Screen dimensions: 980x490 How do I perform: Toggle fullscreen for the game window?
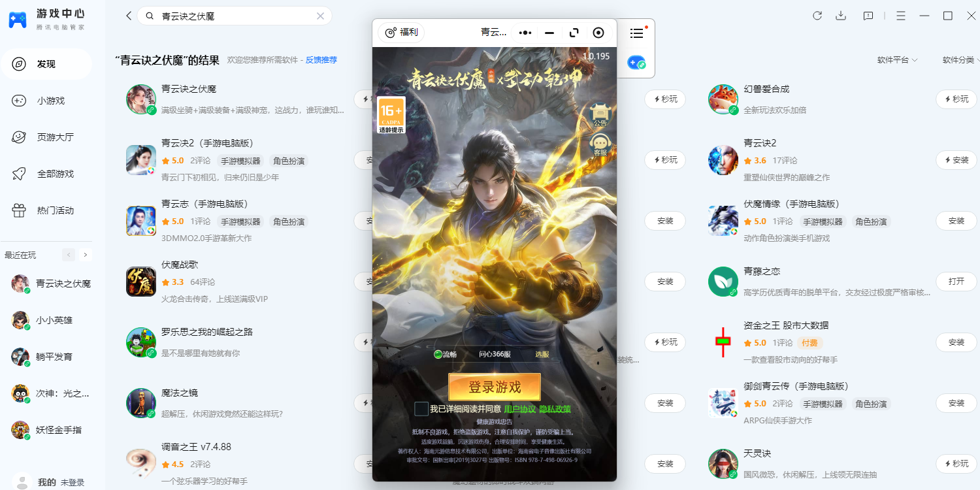(x=574, y=33)
